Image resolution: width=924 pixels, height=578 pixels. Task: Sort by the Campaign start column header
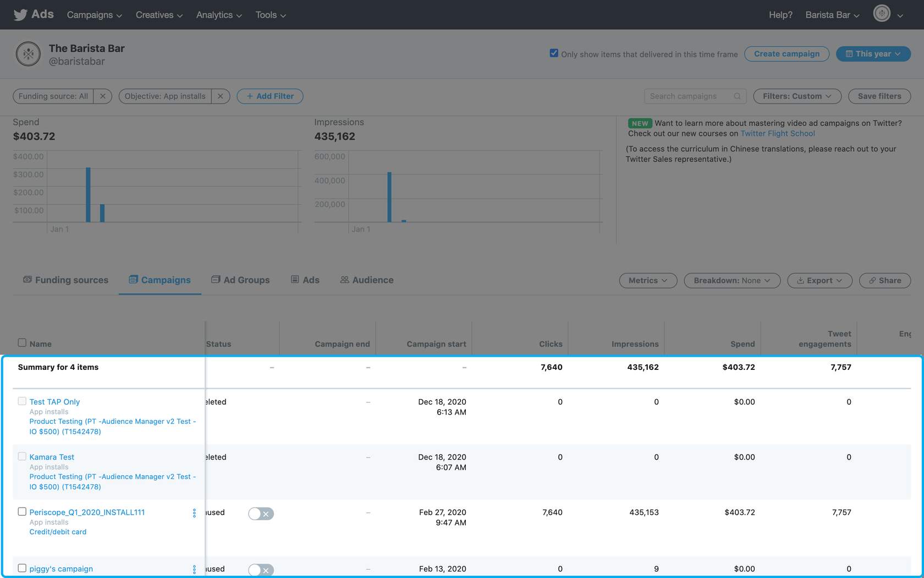[x=436, y=344]
